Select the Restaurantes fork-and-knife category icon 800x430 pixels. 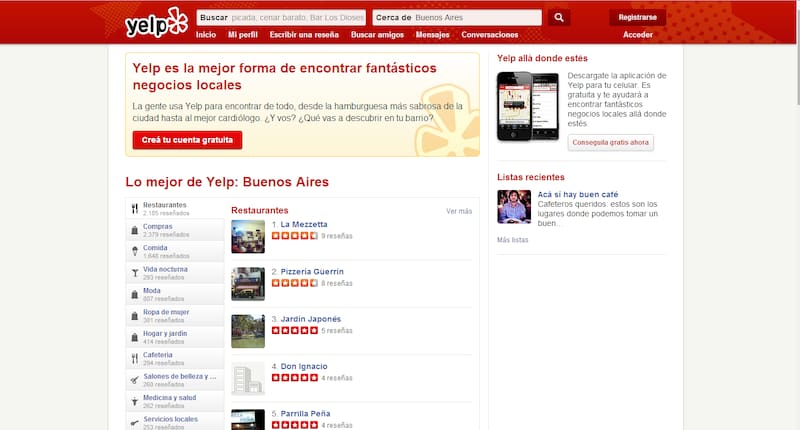134,209
